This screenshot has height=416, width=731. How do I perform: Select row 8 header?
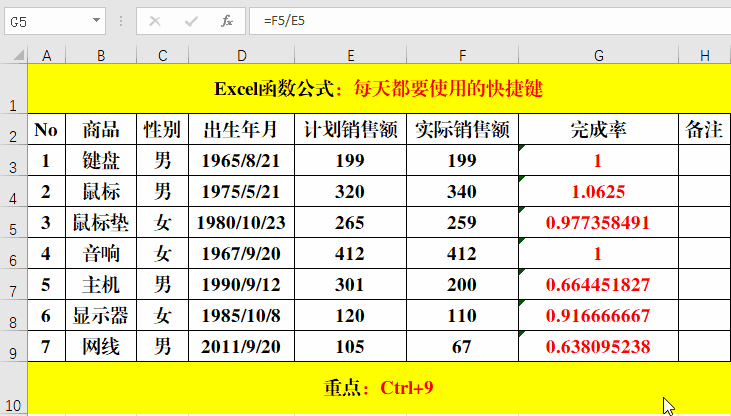point(14,316)
